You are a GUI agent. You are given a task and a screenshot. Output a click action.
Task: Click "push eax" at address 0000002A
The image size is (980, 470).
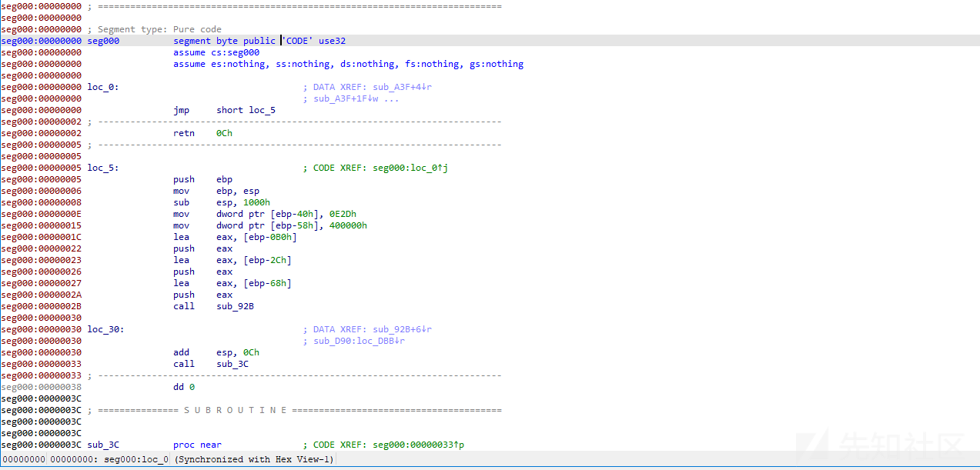[202, 295]
